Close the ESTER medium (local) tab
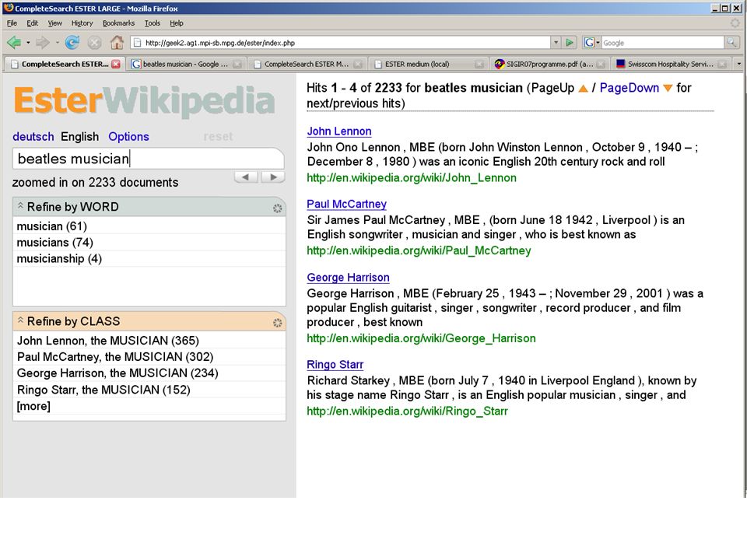Screen dimensions: 747x560 (479, 64)
